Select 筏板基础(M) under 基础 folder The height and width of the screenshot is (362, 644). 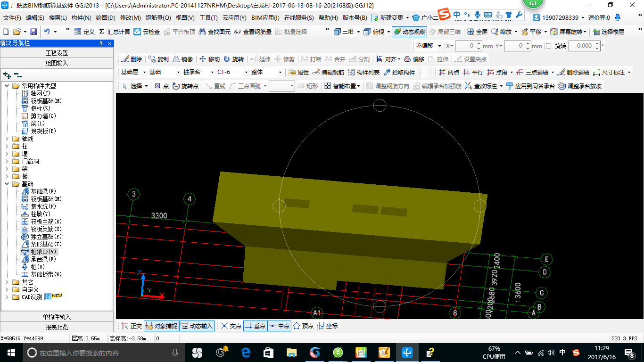pyautogui.click(x=46, y=199)
